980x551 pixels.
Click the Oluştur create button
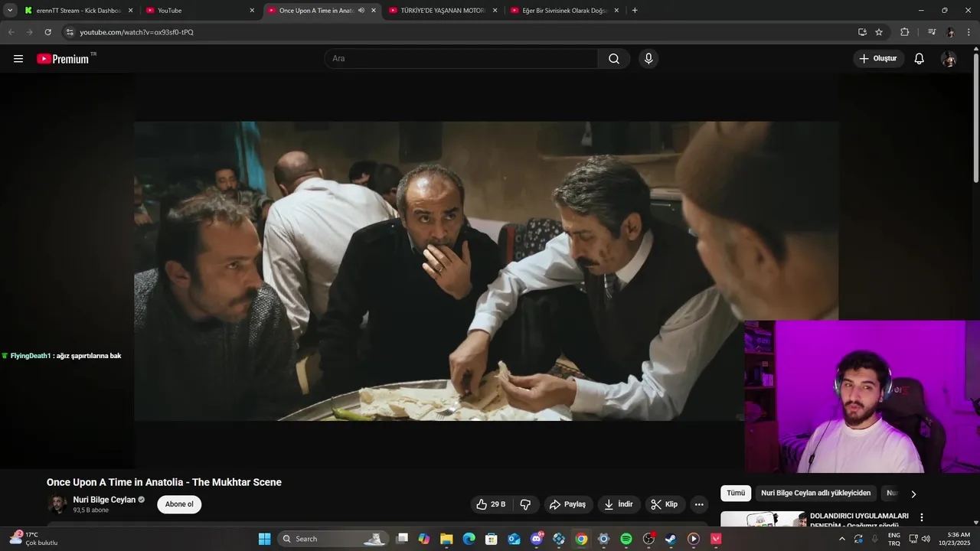878,59
